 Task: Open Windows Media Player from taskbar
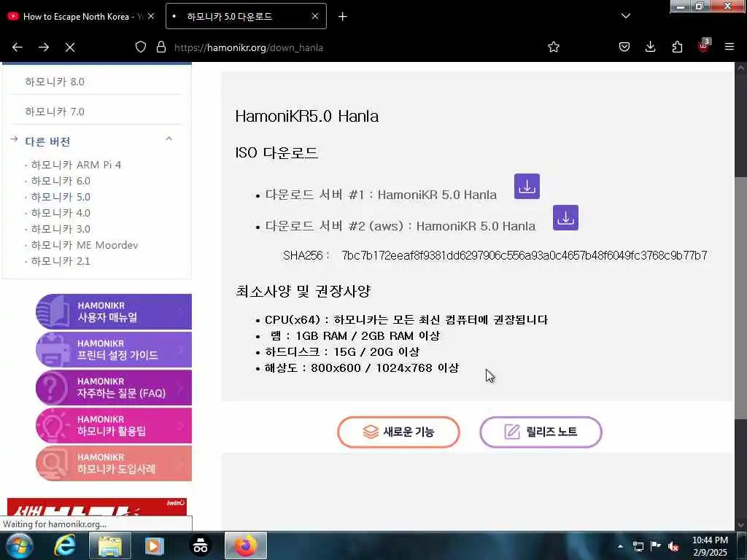pyautogui.click(x=154, y=546)
